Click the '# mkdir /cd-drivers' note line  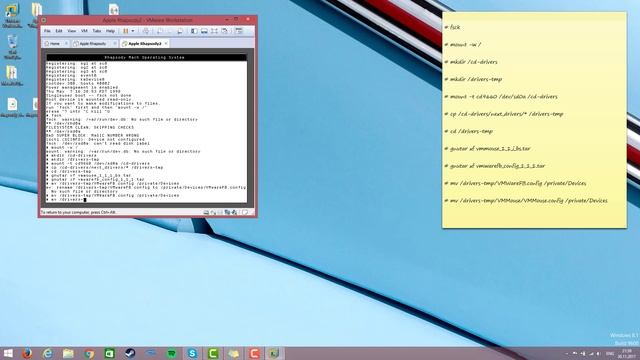[471, 62]
